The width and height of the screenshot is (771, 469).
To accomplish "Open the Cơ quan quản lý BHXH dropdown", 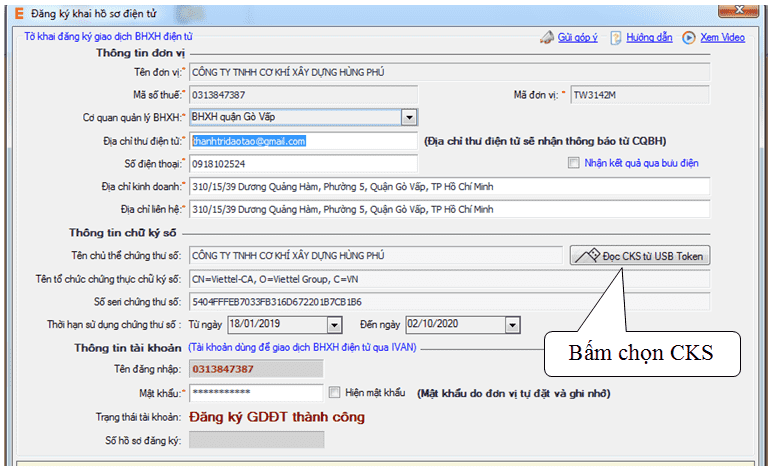I will pos(408,118).
